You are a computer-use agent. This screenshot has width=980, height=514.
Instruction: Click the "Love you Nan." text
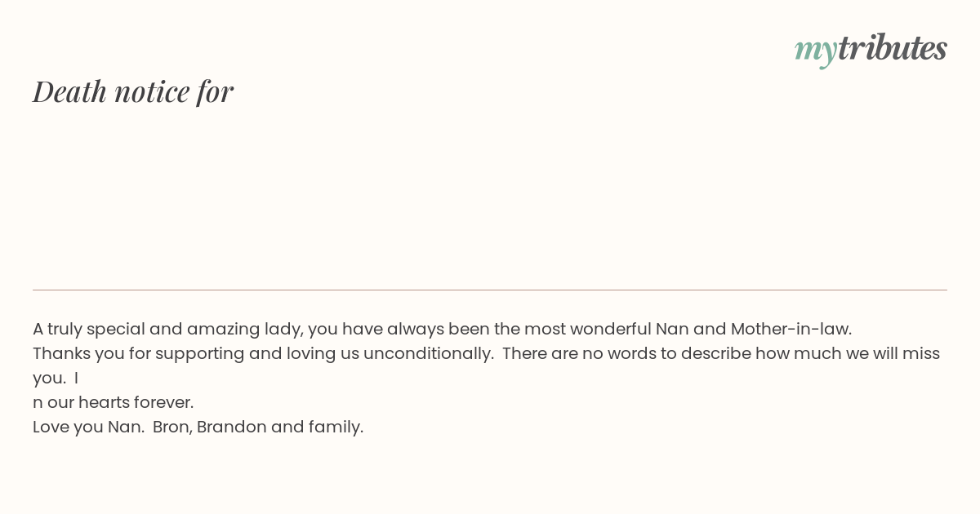pyautogui.click(x=88, y=427)
